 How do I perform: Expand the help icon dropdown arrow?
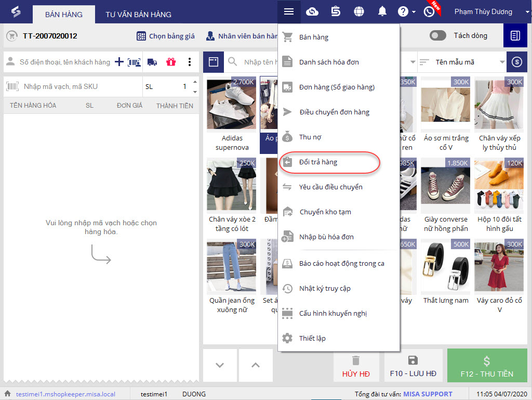coord(414,12)
